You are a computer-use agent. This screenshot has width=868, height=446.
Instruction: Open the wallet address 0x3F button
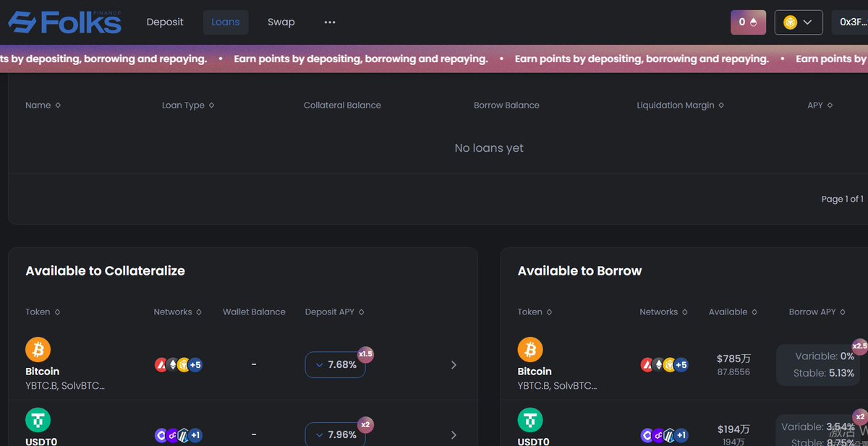coord(850,22)
